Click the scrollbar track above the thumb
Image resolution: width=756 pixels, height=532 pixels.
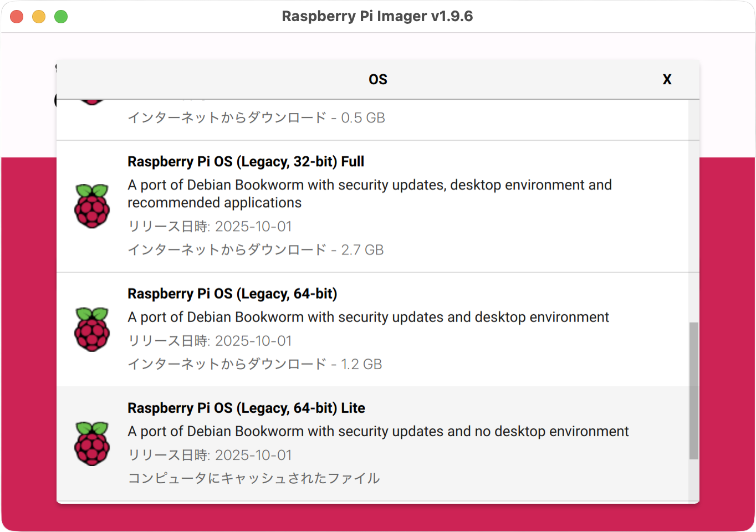[693, 211]
